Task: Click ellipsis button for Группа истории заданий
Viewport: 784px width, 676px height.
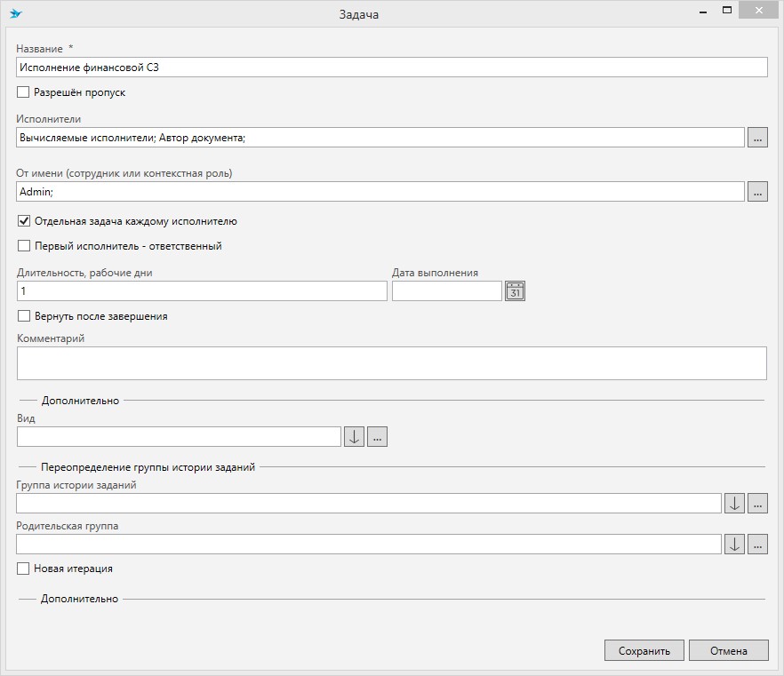Action: (756, 504)
